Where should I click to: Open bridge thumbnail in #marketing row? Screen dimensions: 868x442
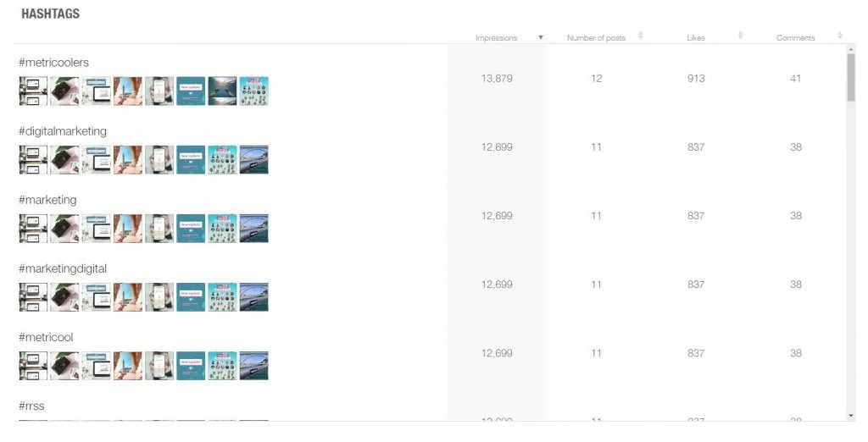[254, 228]
